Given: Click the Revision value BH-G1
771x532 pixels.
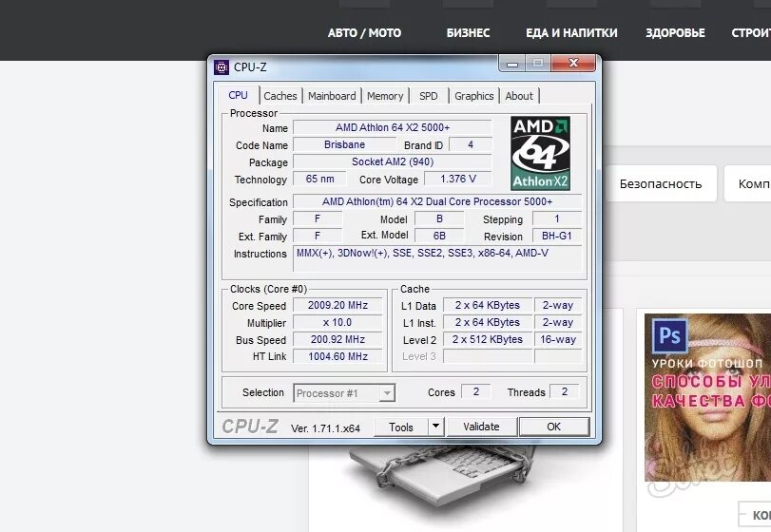Looking at the screenshot, I should (x=556, y=236).
